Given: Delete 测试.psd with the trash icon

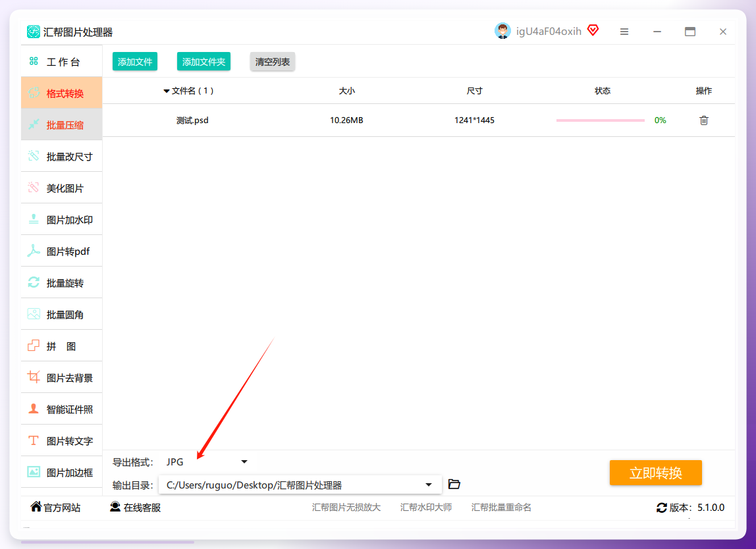Looking at the screenshot, I should (703, 120).
